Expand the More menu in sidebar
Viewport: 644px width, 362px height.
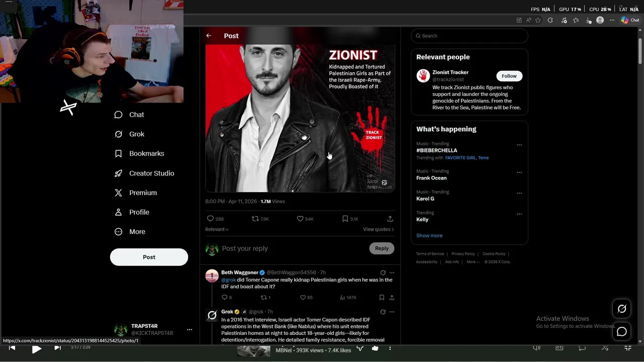click(130, 232)
